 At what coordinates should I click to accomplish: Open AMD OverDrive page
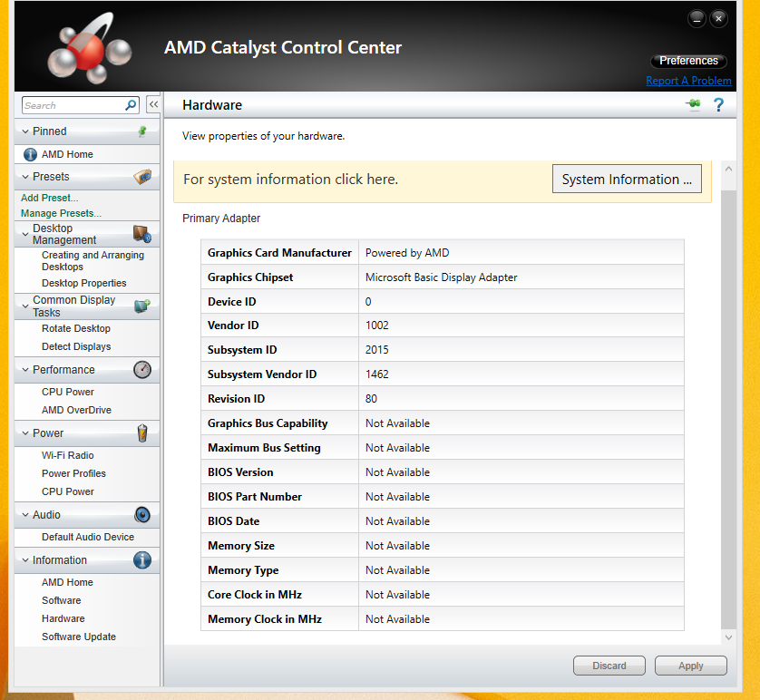click(76, 410)
